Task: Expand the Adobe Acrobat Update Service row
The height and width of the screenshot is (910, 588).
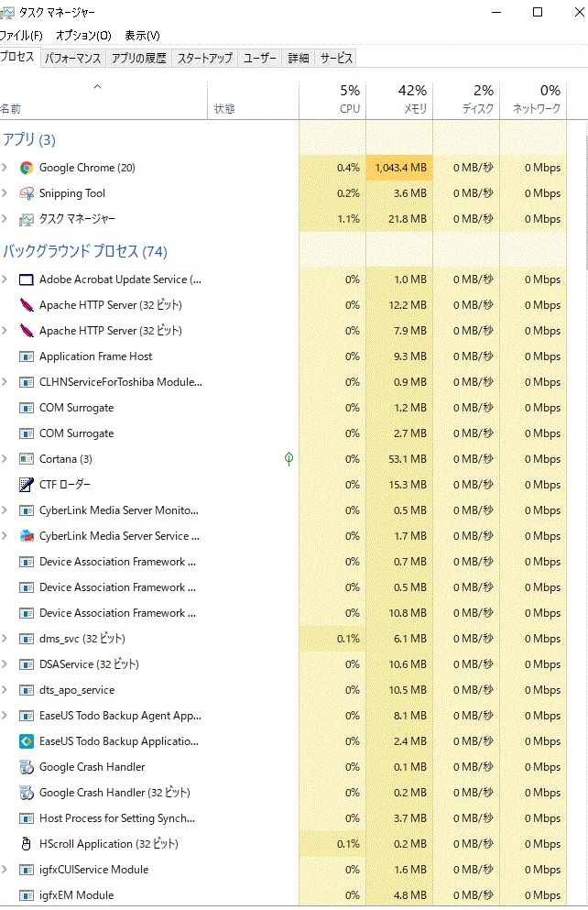Action: 5,280
